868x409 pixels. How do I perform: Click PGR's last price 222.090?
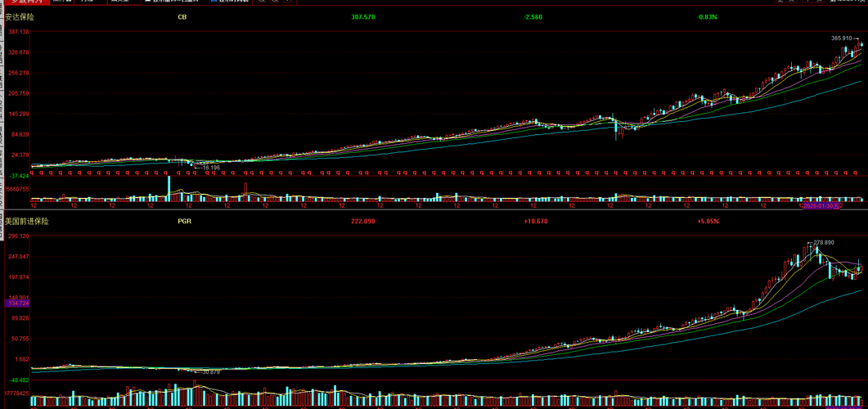[x=363, y=222]
